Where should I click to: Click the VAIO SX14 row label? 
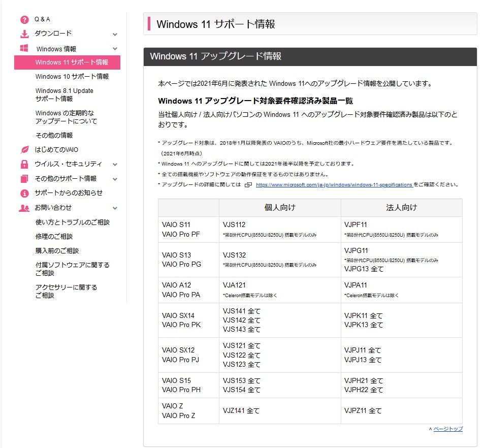[178, 315]
